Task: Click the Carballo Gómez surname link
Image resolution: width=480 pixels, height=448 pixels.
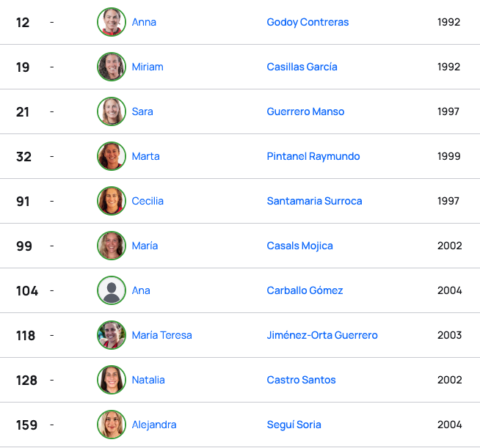Action: click(305, 290)
